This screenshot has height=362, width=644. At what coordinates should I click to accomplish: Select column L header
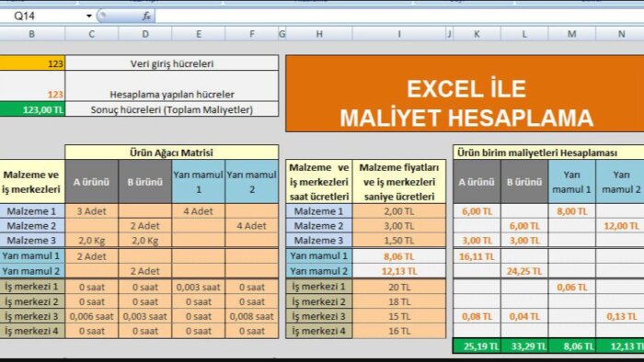[x=524, y=34]
